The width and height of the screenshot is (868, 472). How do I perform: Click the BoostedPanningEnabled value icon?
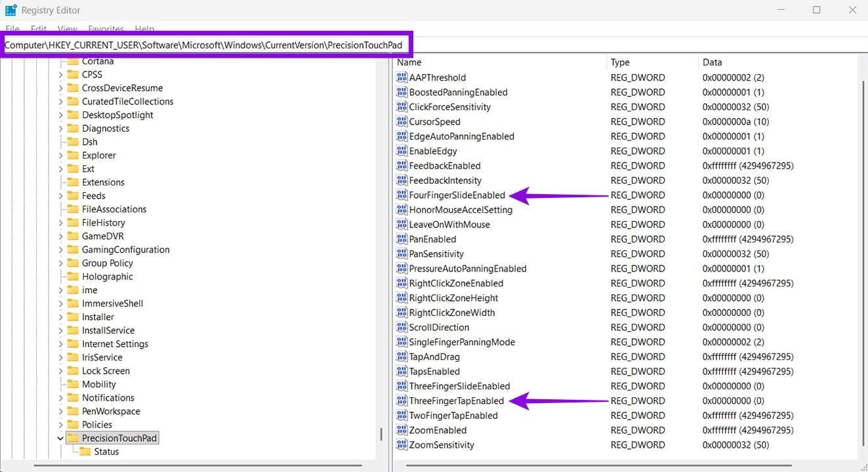pyautogui.click(x=402, y=92)
